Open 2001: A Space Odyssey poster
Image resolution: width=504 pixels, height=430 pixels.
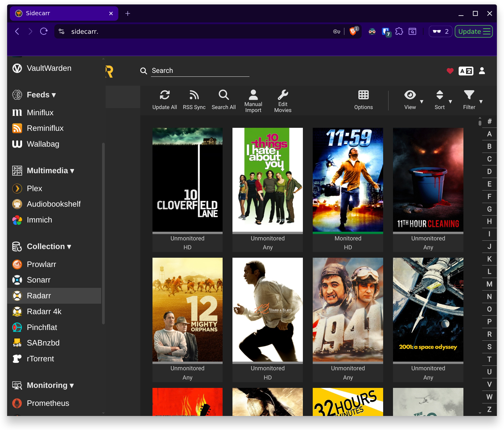click(428, 310)
